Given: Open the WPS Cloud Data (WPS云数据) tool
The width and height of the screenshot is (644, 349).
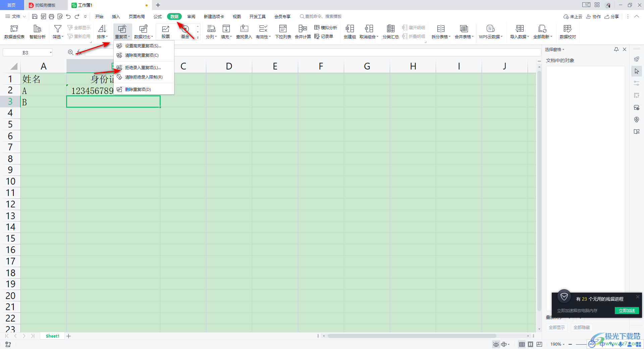Looking at the screenshot, I should 491,32.
